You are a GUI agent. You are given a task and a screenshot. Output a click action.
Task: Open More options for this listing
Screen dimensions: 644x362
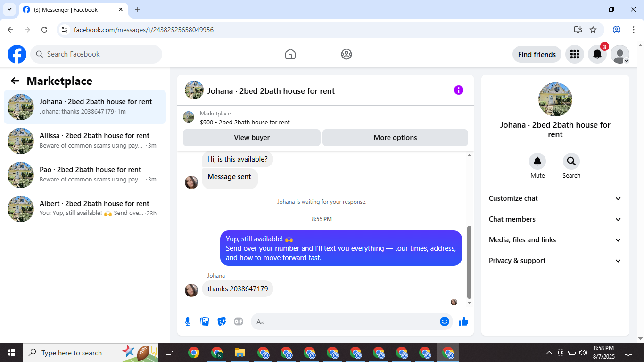(395, 138)
